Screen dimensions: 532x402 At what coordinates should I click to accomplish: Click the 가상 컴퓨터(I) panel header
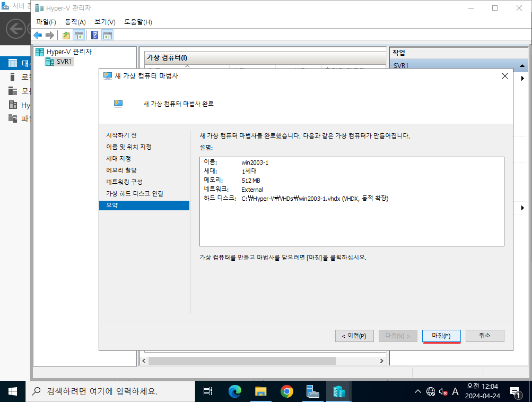(265, 58)
